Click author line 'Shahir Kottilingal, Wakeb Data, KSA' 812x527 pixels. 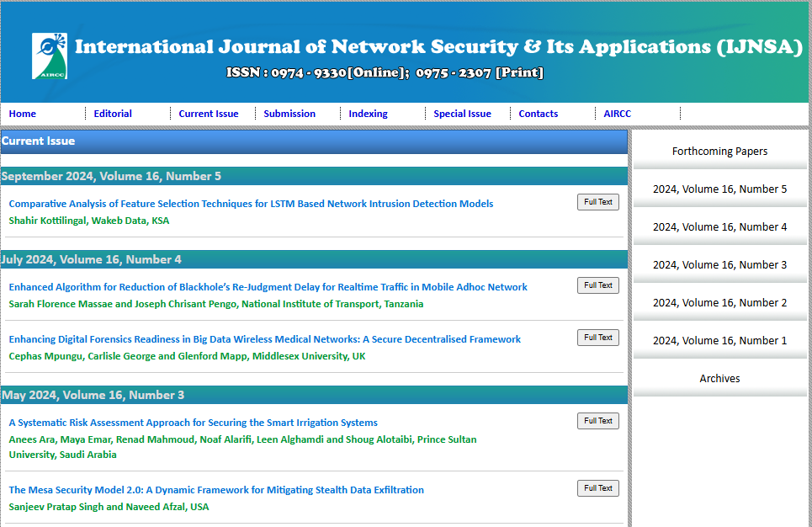(x=89, y=221)
